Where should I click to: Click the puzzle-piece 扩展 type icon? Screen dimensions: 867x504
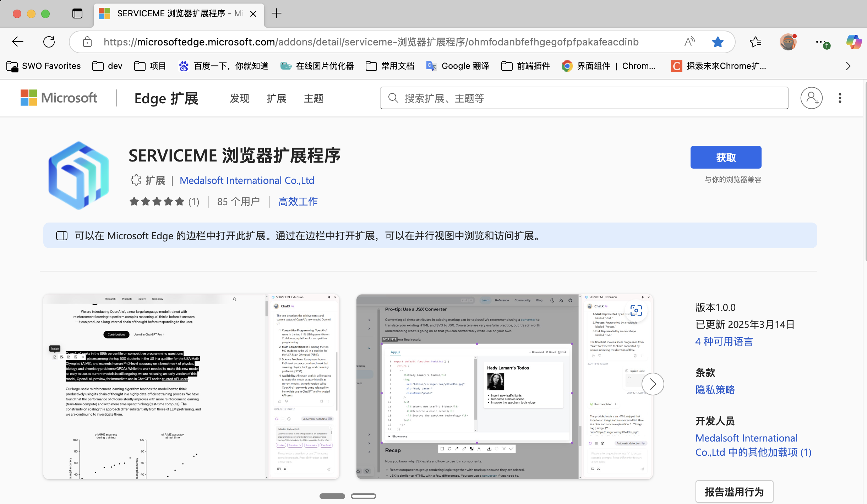[x=136, y=180]
